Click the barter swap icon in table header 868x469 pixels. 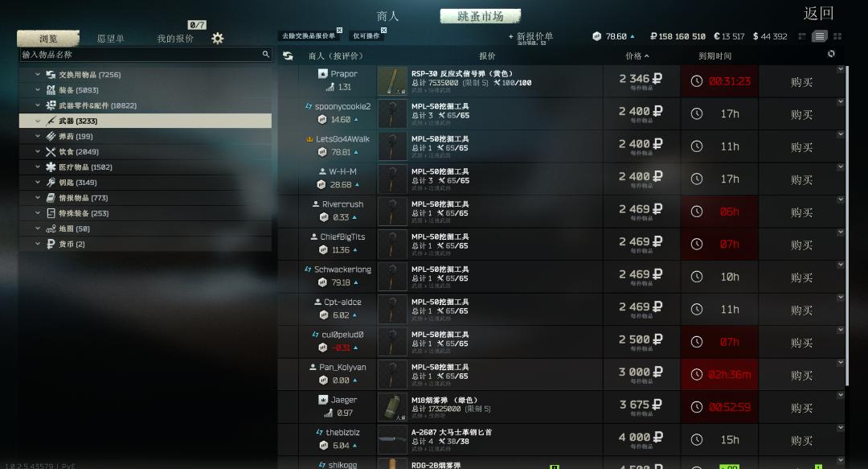[x=288, y=56]
